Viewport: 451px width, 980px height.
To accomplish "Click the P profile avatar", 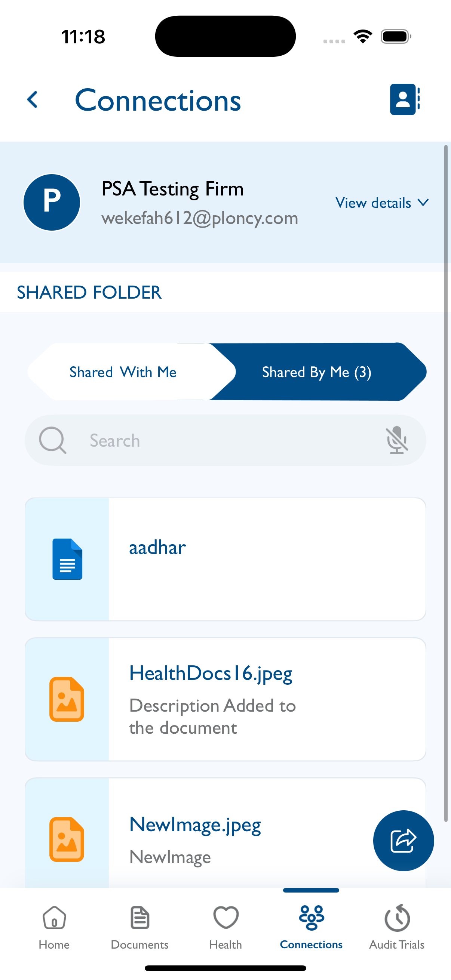I will pyautogui.click(x=52, y=203).
